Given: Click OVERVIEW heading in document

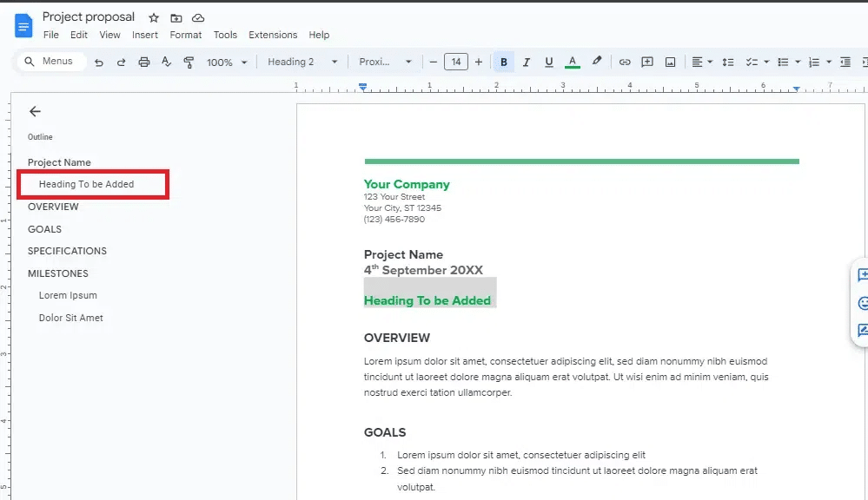Looking at the screenshot, I should pyautogui.click(x=397, y=338).
